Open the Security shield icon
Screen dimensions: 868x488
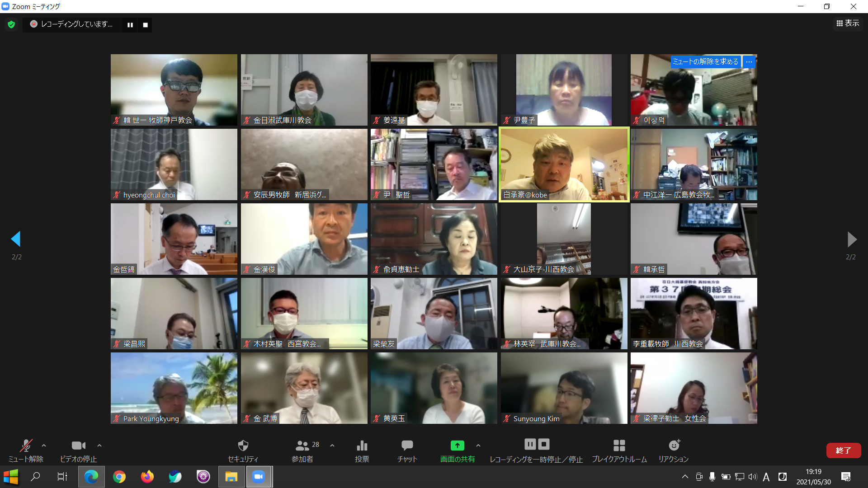point(243,446)
